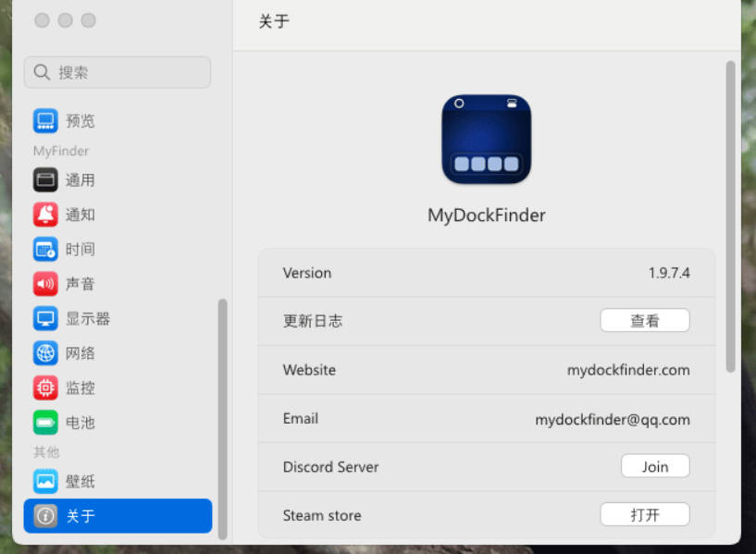The width and height of the screenshot is (756, 554).
Task: Click the Steam store label
Action: [x=322, y=515]
